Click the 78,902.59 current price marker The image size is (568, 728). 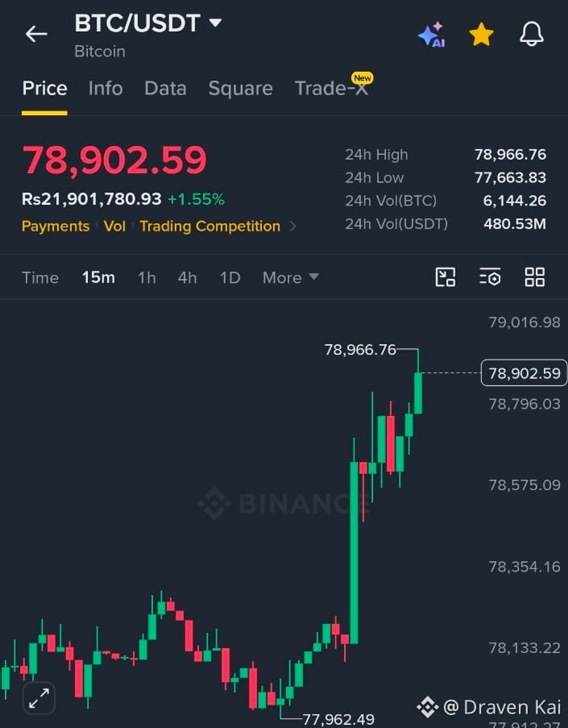(x=524, y=372)
